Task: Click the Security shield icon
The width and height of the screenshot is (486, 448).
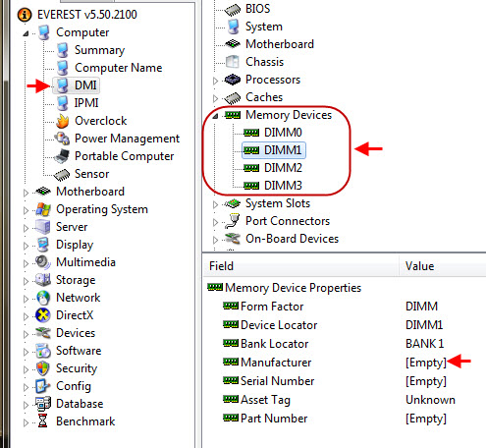Action: click(x=43, y=368)
